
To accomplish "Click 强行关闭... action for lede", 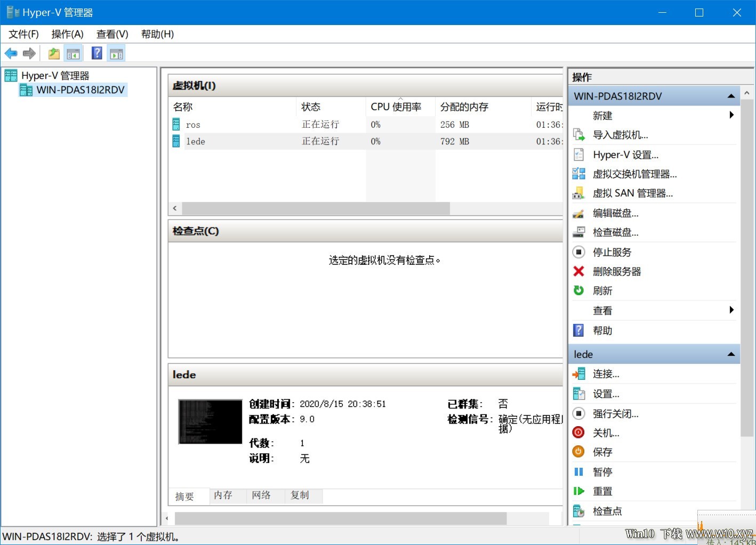I will pos(616,413).
